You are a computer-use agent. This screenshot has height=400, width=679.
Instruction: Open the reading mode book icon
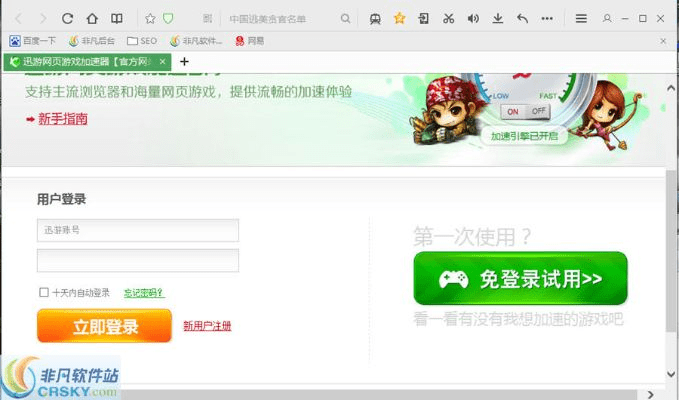[117, 18]
